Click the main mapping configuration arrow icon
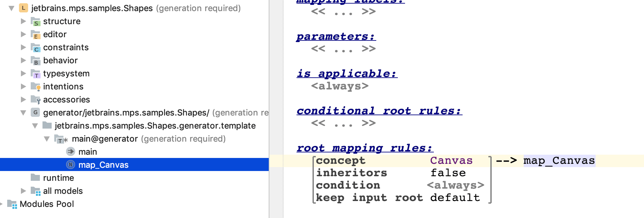Image resolution: width=644 pixels, height=218 pixels. 71,151
